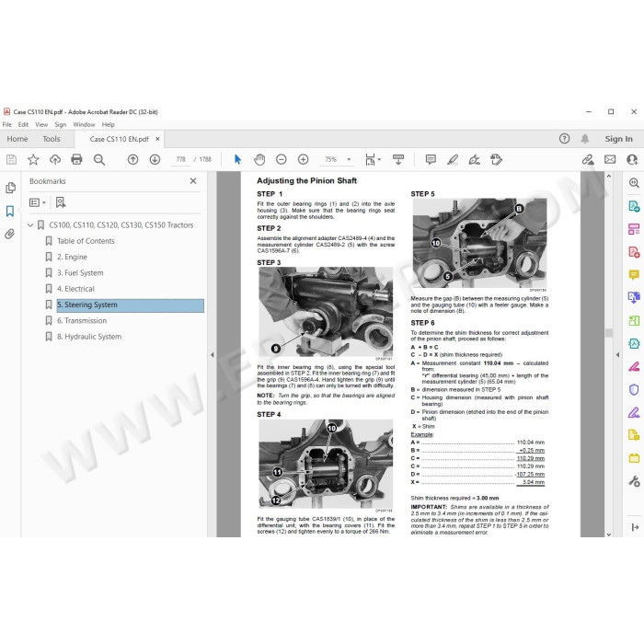Click the vertical scrollbar thumb

(x=609, y=333)
